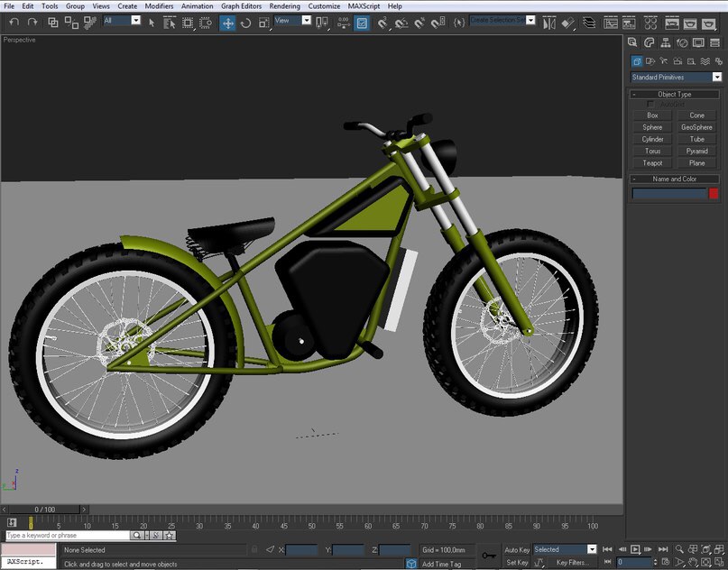The height and width of the screenshot is (570, 728).
Task: Open the Standard Primitives dropdown
Action: 676,78
